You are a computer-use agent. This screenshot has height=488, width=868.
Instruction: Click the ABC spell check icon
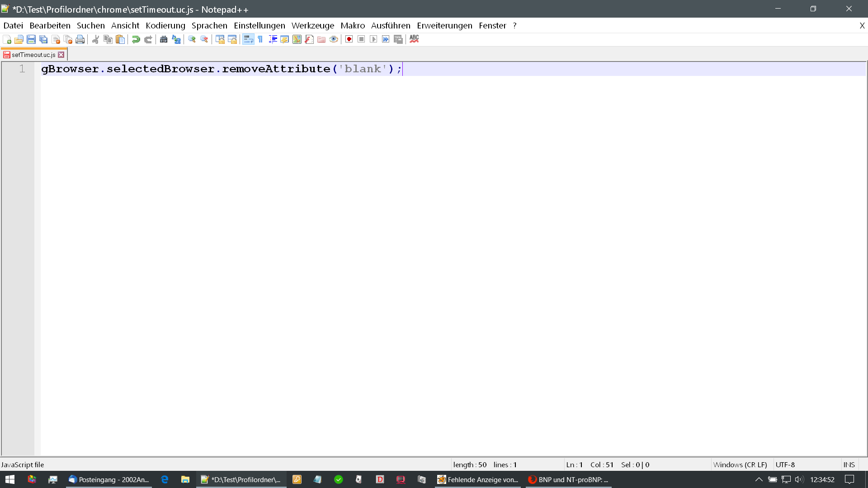414,39
